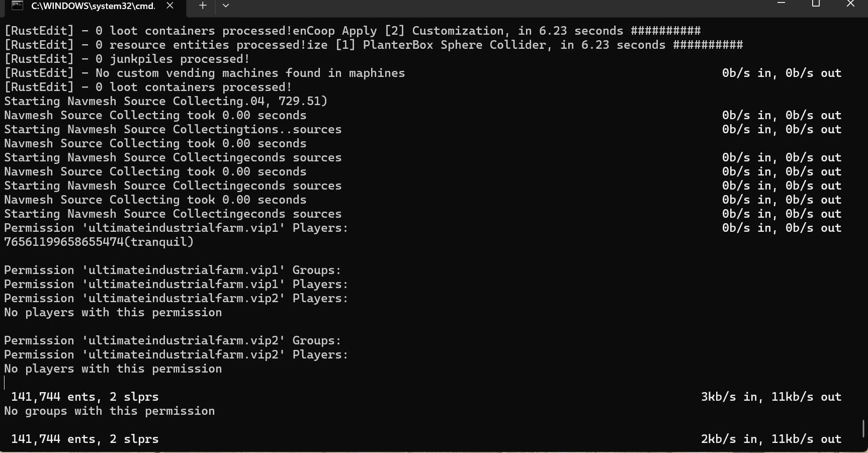Select the C:\WINDOWS\system32\cmd tab title
Viewport: 868px width, 453px height.
point(93,6)
